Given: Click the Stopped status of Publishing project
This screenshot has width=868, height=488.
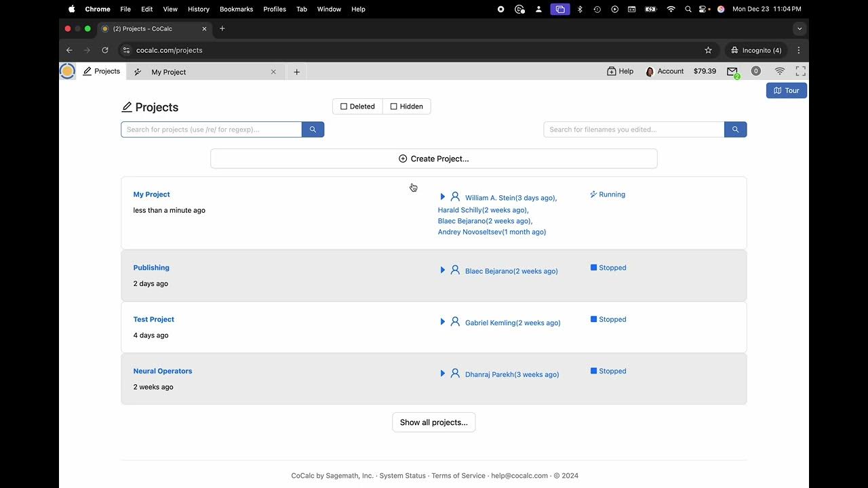Looking at the screenshot, I should pos(608,268).
